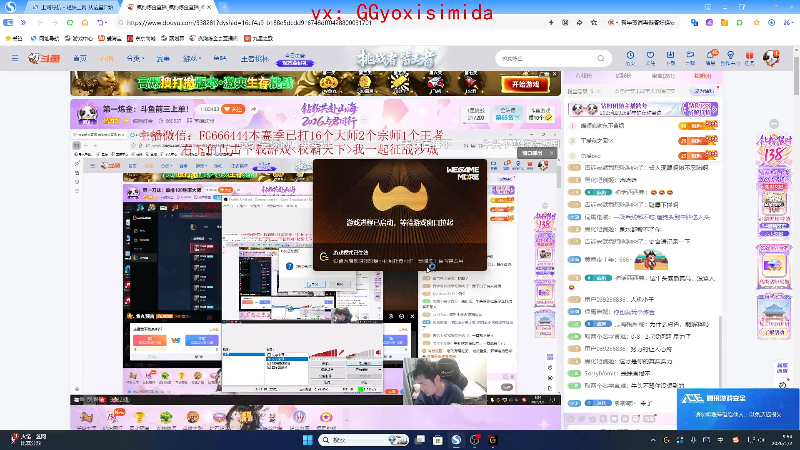Click the trophy icon in the activity bar below video
Viewport: 800px width, 450px height.
pos(139,419)
